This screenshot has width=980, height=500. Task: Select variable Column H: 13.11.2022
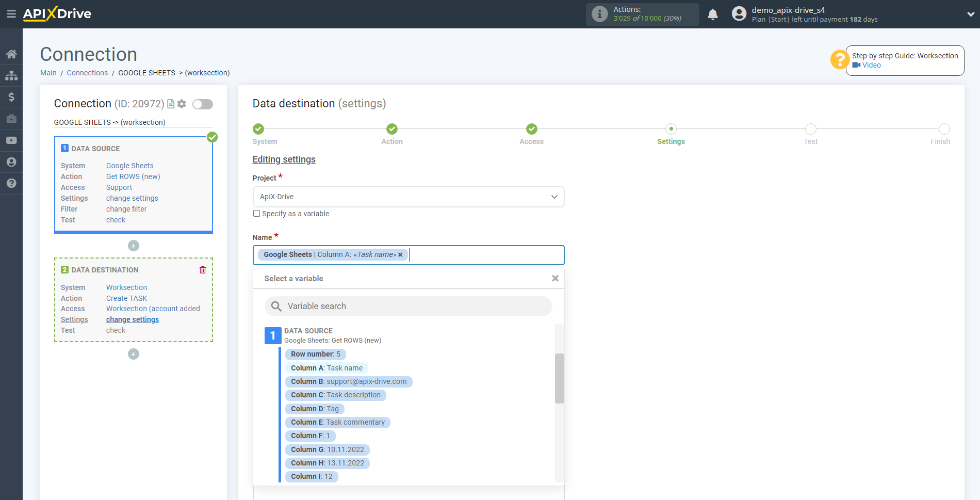(x=328, y=463)
